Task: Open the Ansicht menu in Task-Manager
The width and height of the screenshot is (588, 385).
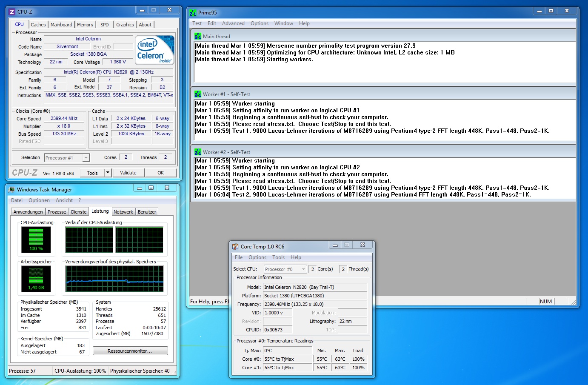Action: 64,200
